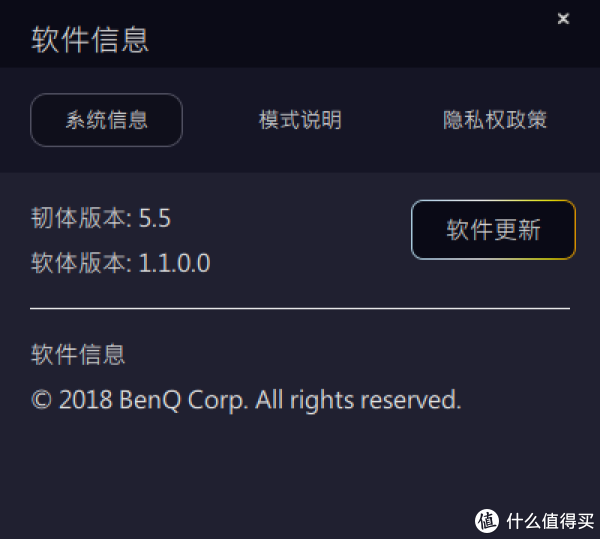Click the 软件更新 button
The height and width of the screenshot is (539, 600).
click(493, 230)
